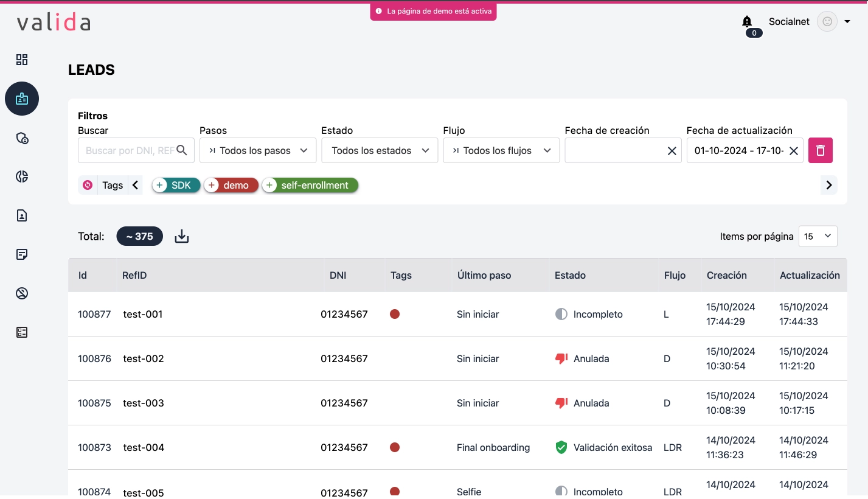Screen dimensions: 868x499
Task: Click the download export icon next to Total
Action: [x=181, y=236]
